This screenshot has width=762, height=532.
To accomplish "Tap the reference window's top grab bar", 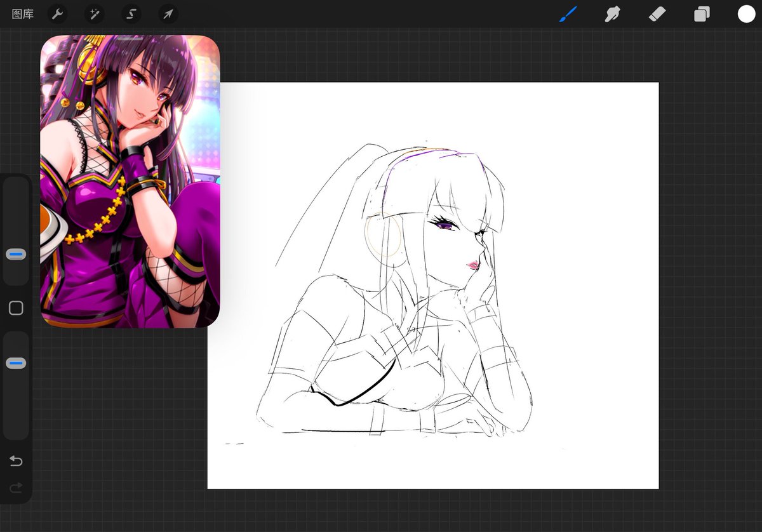I will point(130,39).
